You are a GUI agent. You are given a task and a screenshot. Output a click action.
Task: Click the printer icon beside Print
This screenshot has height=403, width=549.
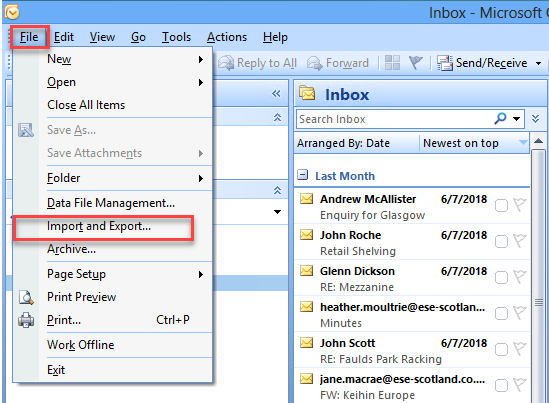26,320
